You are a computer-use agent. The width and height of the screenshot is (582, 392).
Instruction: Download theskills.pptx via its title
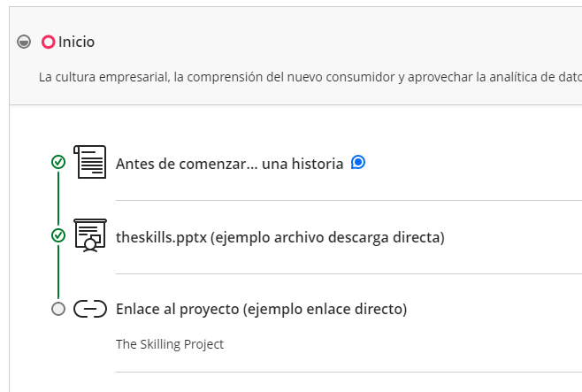[280, 237]
